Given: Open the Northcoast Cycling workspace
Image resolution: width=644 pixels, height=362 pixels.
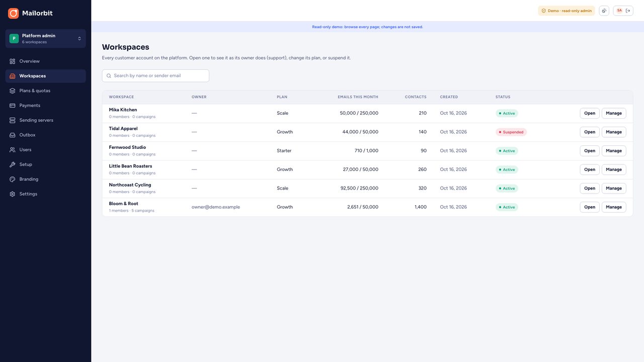Looking at the screenshot, I should coord(590,188).
